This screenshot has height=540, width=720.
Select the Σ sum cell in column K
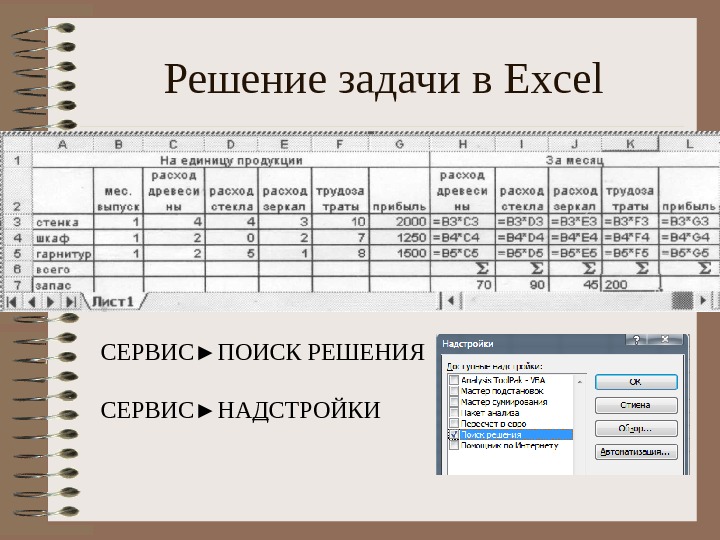coord(630,269)
